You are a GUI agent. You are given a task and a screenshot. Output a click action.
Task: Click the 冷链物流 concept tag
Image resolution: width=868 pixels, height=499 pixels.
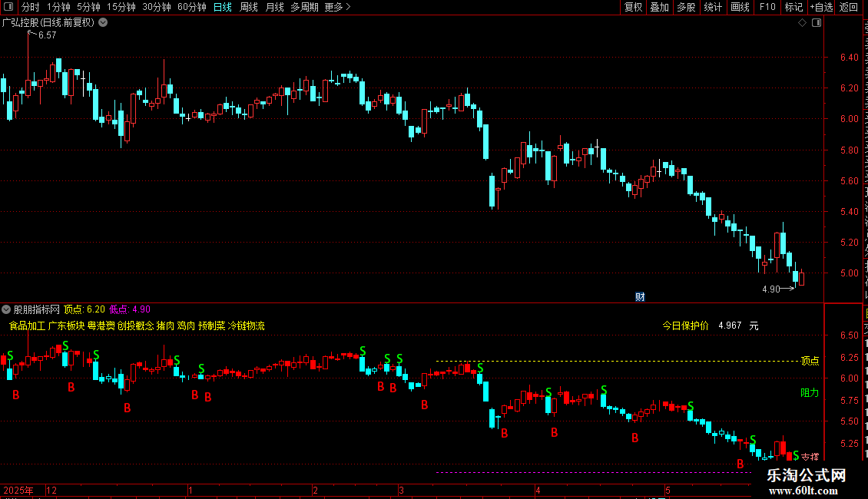coord(247,326)
